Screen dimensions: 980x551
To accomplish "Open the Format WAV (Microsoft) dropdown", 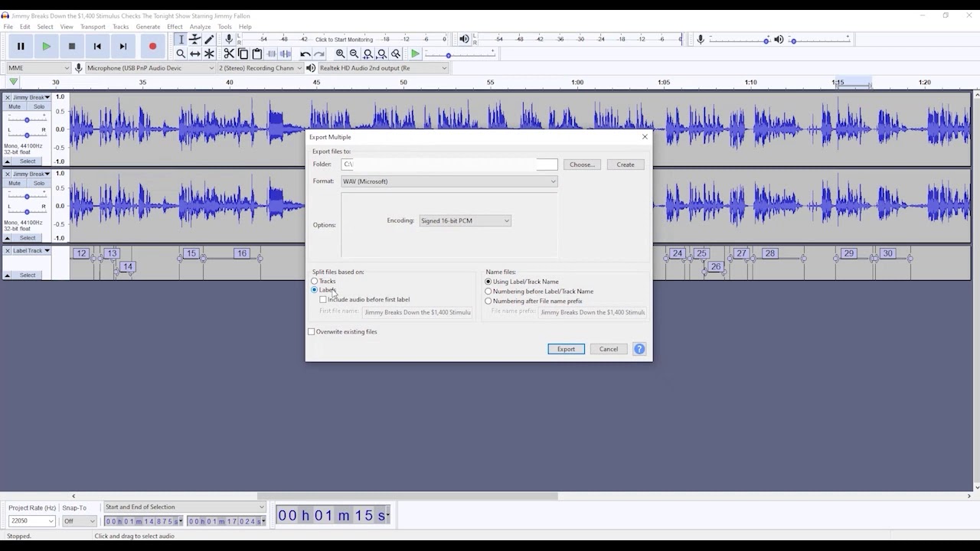I will (449, 181).
